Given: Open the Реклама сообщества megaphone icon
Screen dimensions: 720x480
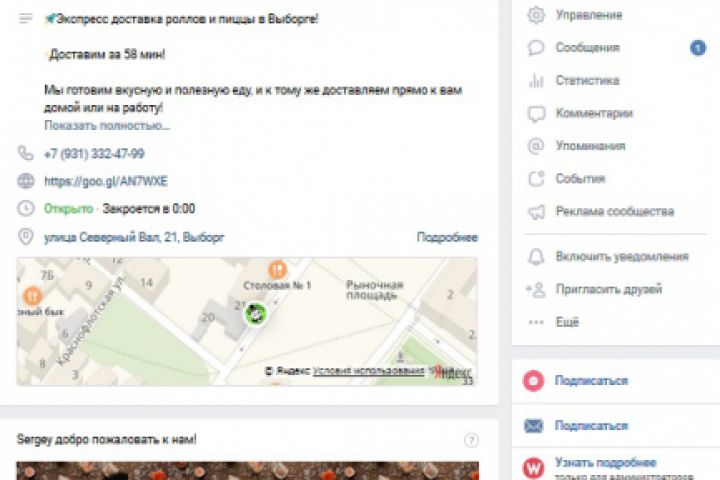Looking at the screenshot, I should pyautogui.click(x=536, y=212).
